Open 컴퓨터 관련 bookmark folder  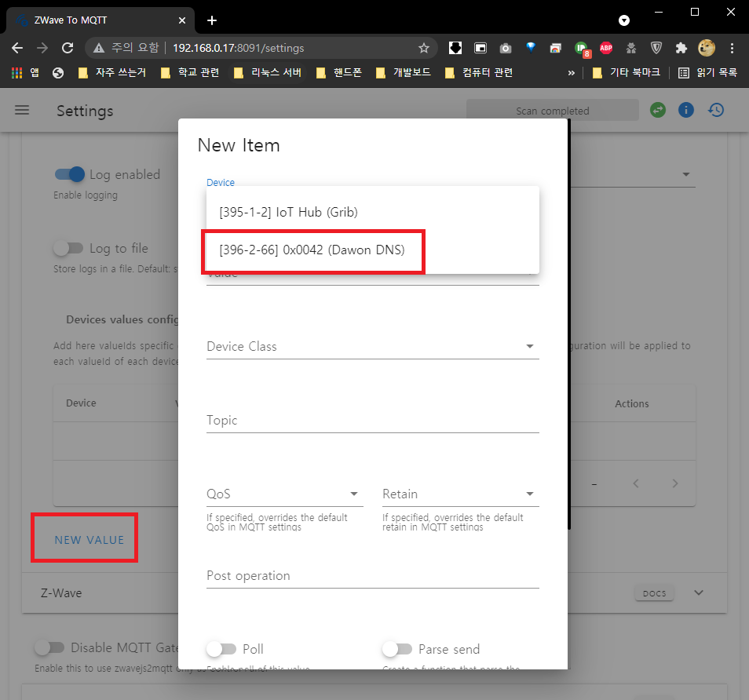[x=479, y=72]
